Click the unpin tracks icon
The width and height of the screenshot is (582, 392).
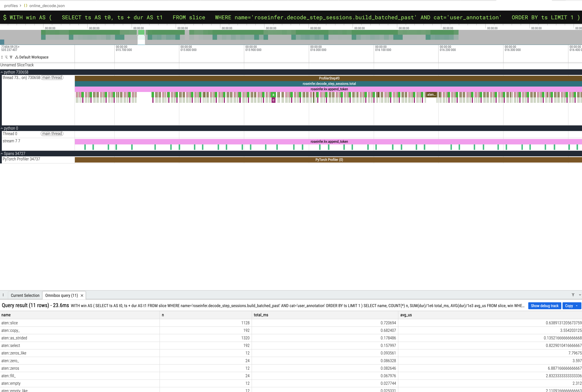[x=6, y=57]
